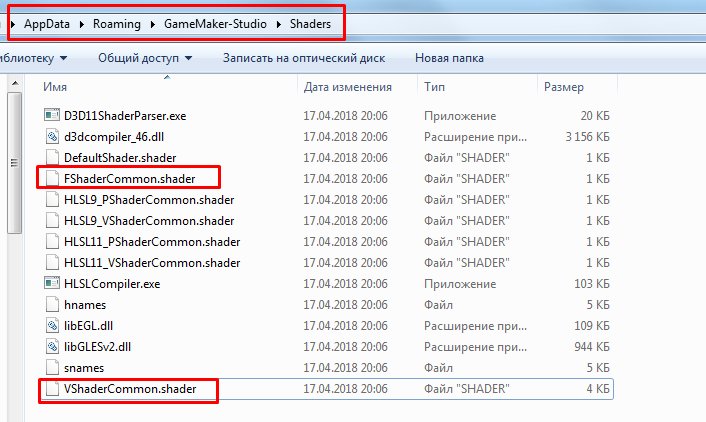Open the dropdown arrow after AppData breadcrumb

point(81,24)
